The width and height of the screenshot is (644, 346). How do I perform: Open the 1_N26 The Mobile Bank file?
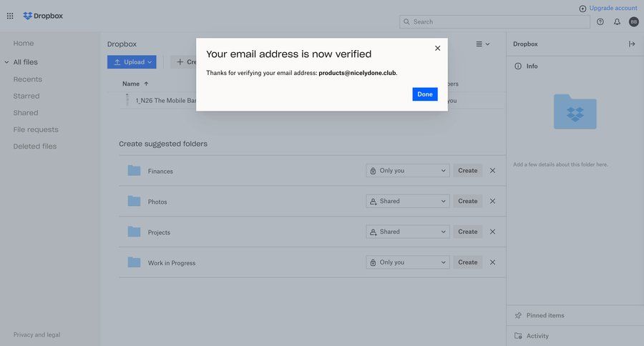pyautogui.click(x=166, y=100)
